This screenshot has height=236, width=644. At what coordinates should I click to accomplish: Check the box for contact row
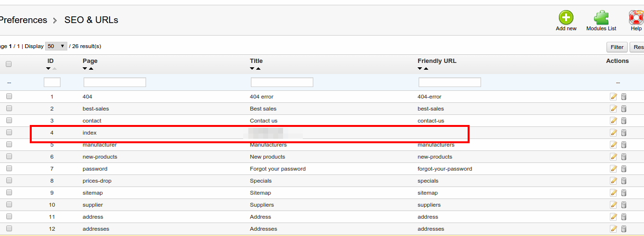9,120
